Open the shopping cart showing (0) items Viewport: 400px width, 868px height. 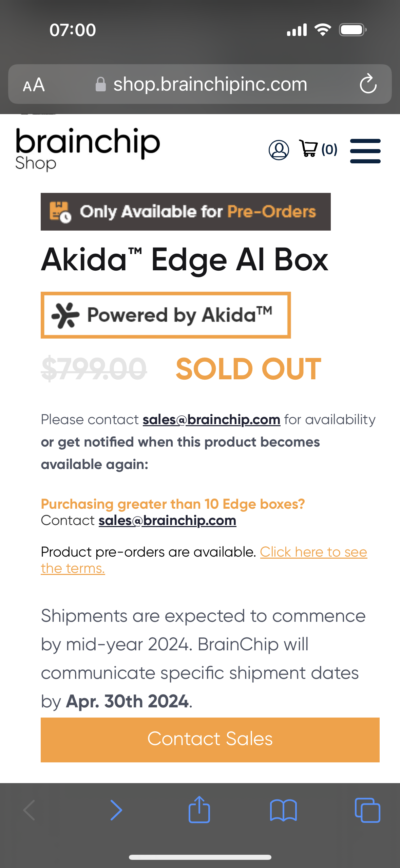(x=318, y=149)
